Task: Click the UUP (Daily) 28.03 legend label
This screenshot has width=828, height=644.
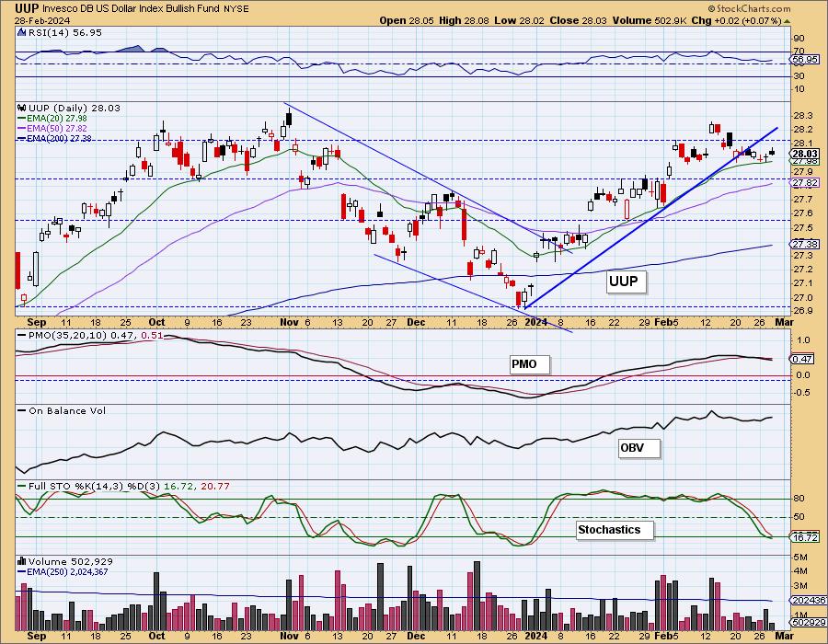Action: (x=74, y=108)
